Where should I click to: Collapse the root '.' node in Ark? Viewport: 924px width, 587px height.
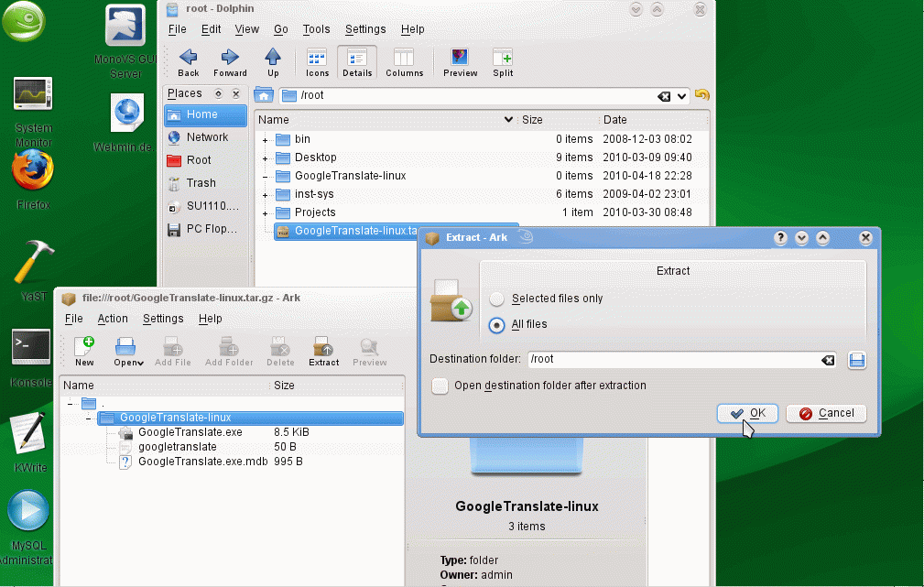(71, 404)
